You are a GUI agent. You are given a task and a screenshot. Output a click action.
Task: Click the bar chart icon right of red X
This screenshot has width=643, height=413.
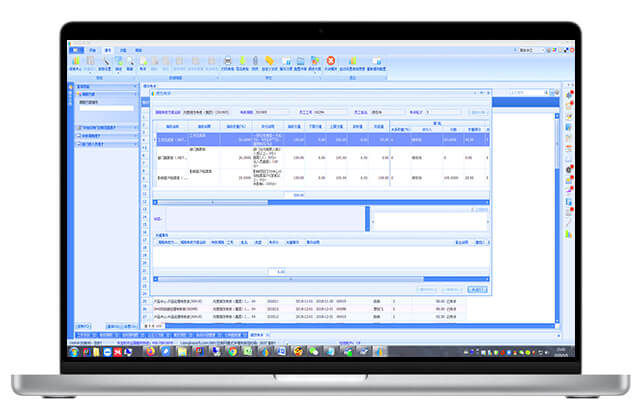coord(353,60)
